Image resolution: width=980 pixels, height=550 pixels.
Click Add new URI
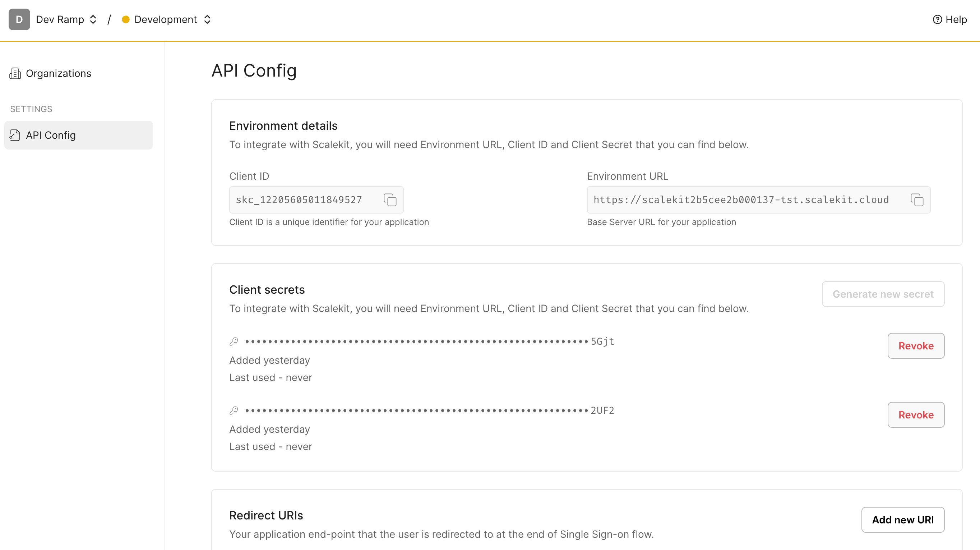903,519
